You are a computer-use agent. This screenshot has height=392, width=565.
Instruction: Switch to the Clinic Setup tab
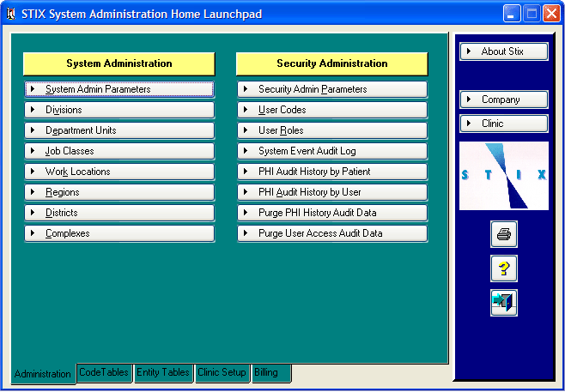(222, 372)
